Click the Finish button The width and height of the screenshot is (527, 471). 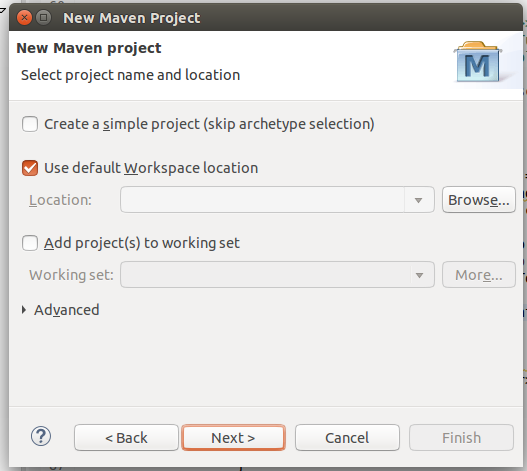point(461,438)
